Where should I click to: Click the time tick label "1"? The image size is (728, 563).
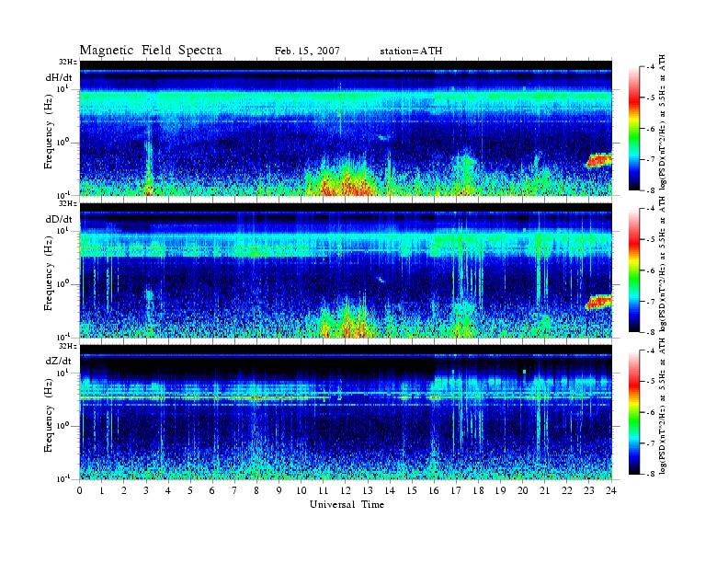(x=102, y=490)
